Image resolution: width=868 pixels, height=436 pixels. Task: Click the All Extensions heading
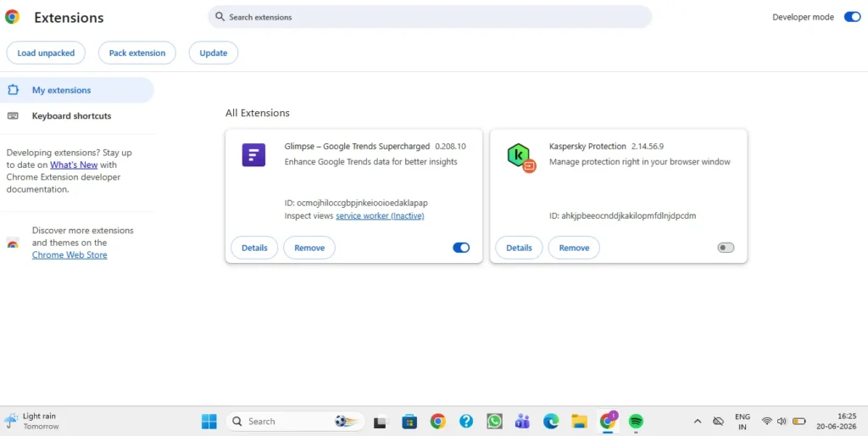(258, 113)
